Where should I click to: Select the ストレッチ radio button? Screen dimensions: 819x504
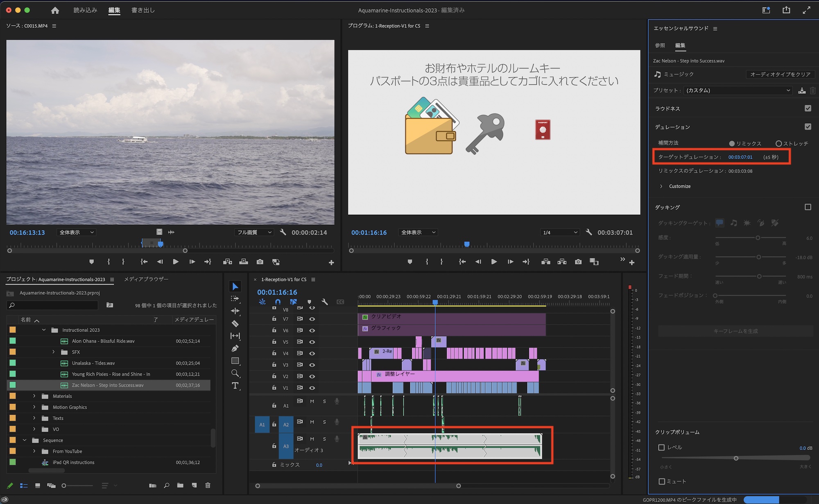pyautogui.click(x=778, y=144)
